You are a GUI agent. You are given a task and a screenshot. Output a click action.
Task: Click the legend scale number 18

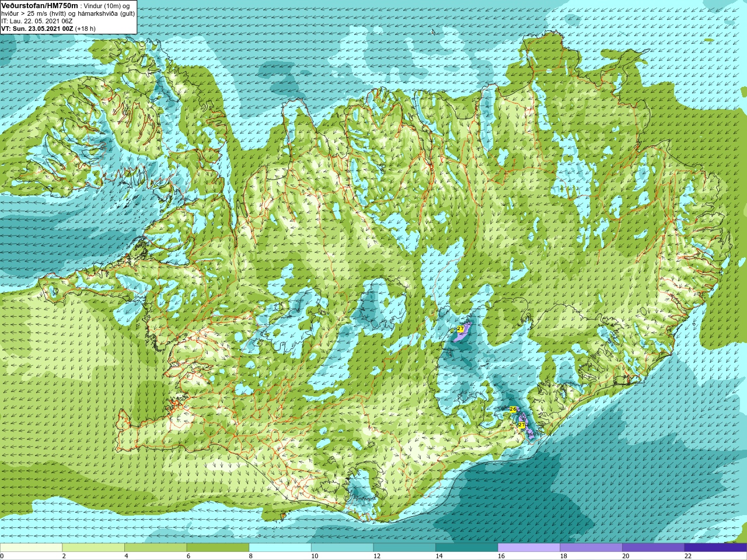pyautogui.click(x=564, y=556)
